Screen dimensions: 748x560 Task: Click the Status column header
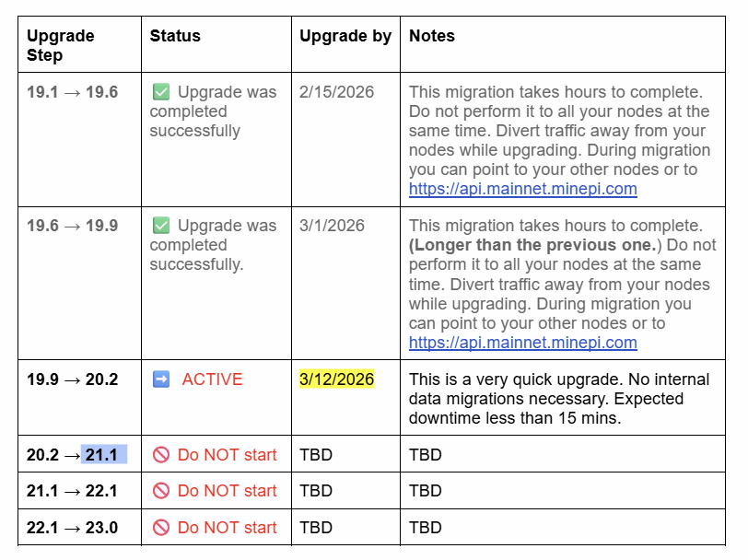[175, 36]
